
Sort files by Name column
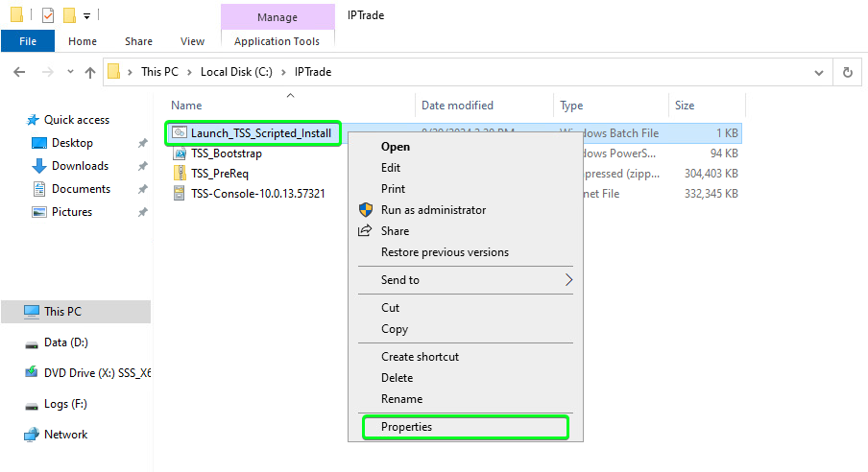point(186,106)
